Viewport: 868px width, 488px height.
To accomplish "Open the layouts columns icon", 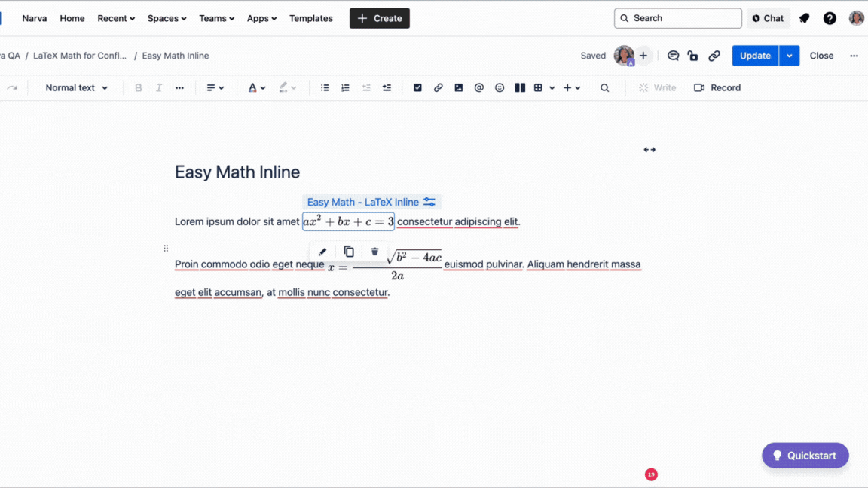I will 520,87.
